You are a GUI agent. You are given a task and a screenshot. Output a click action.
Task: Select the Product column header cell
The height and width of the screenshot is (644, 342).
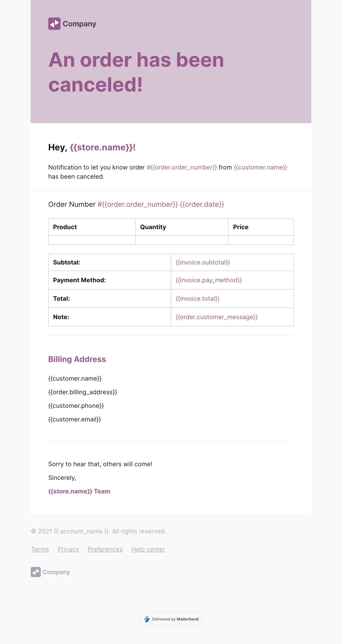pos(92,227)
